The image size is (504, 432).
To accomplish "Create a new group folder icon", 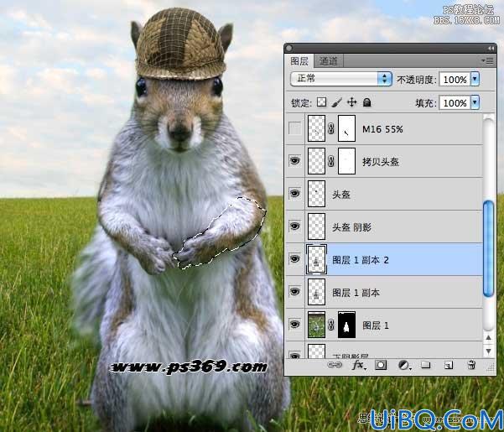I will click(x=425, y=365).
